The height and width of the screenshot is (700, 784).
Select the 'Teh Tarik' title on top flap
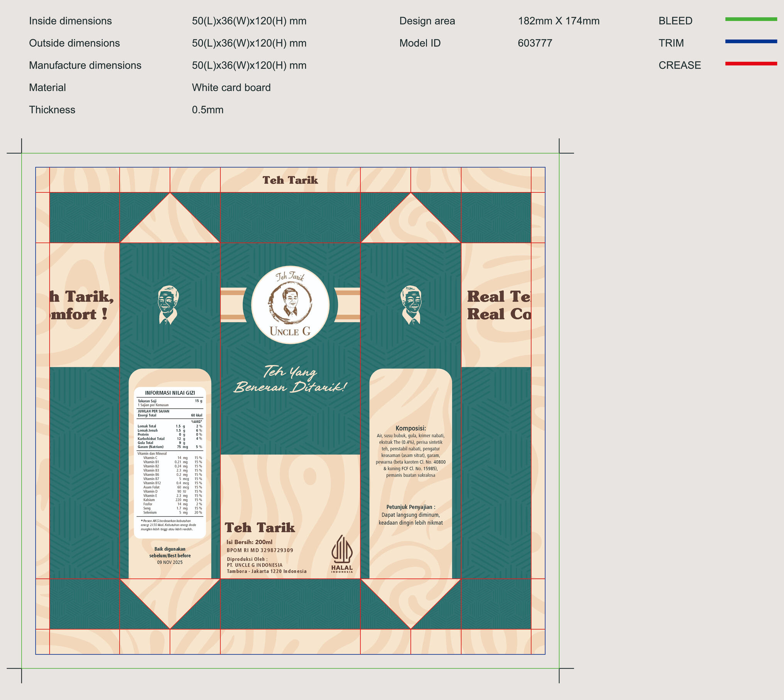click(290, 180)
